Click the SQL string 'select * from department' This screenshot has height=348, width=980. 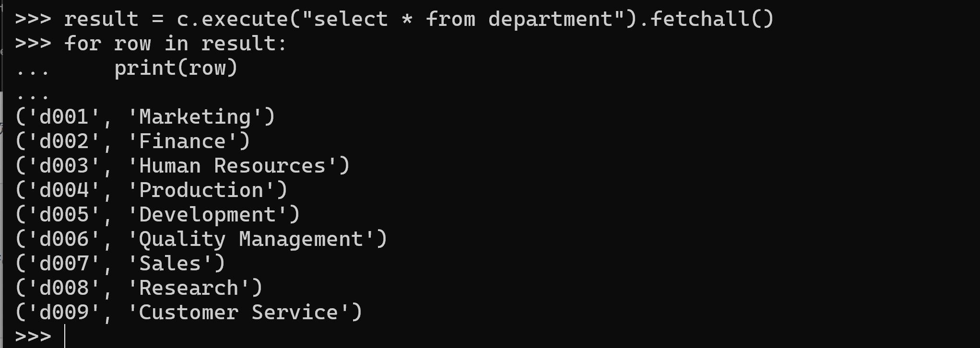tap(463, 19)
